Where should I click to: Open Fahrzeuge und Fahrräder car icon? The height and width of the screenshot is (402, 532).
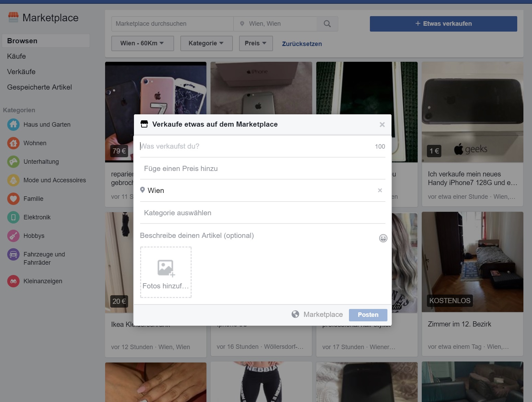point(13,254)
